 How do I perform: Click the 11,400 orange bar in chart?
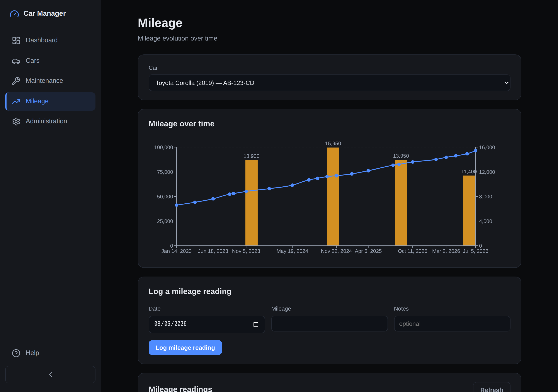pos(469,211)
